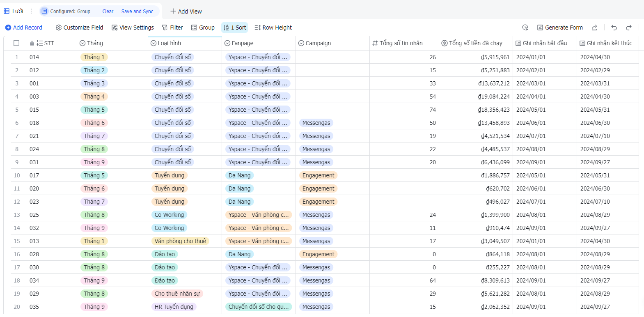Image resolution: width=644 pixels, height=317 pixels.
Task: Click the date icon of Ghi nhận bắt đầu
Action: pos(518,43)
